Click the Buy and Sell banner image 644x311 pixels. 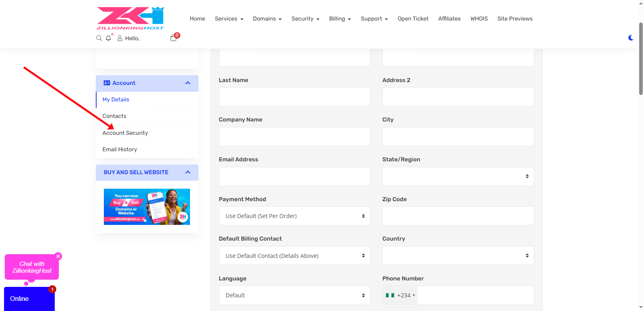coord(147,207)
